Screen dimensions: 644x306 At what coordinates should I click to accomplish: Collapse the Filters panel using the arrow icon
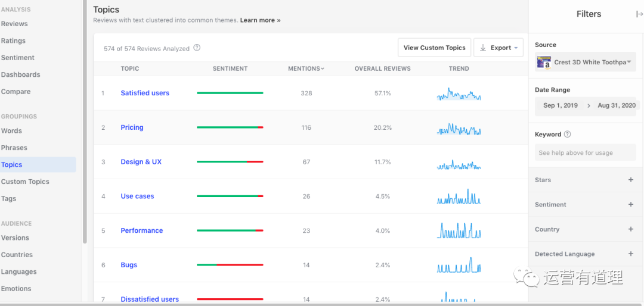(x=639, y=14)
